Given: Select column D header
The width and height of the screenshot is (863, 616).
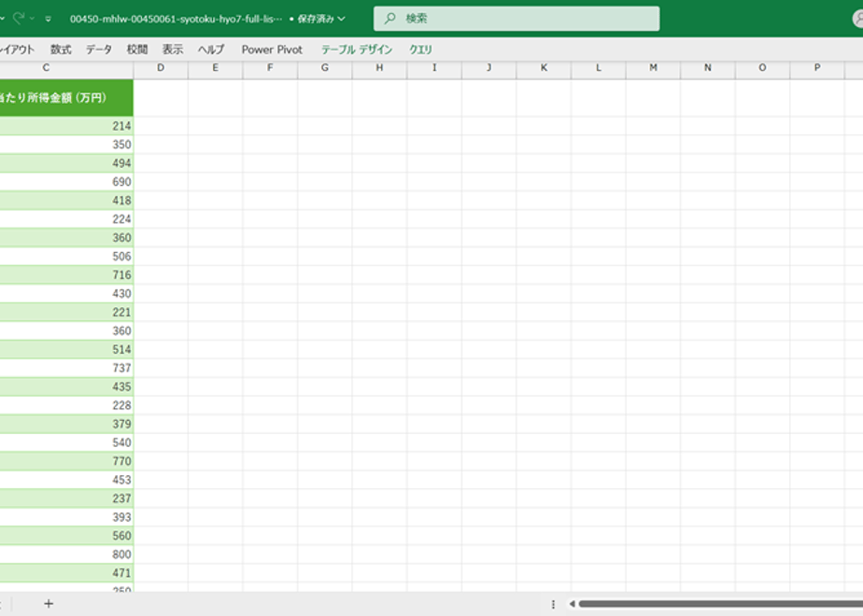Looking at the screenshot, I should [161, 67].
